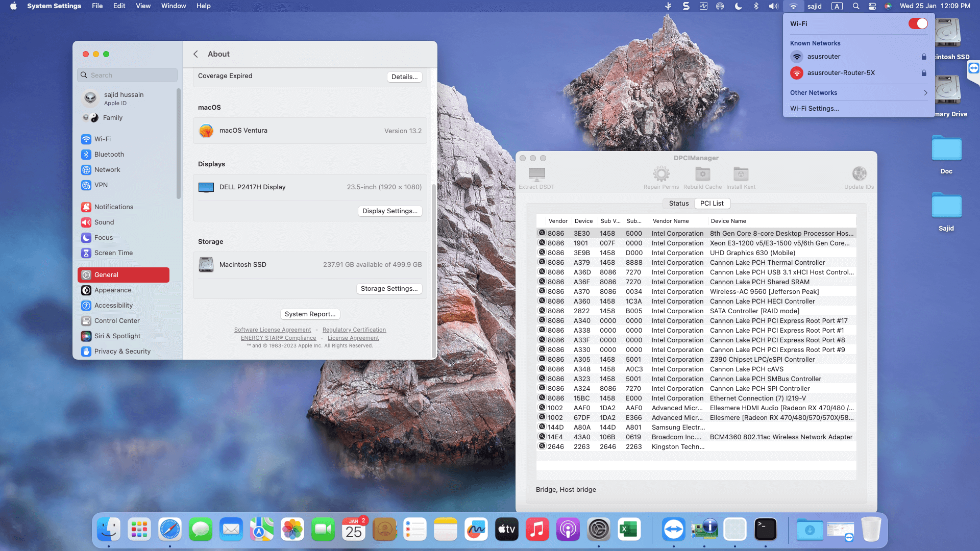Open the Edit menu

click(x=119, y=6)
